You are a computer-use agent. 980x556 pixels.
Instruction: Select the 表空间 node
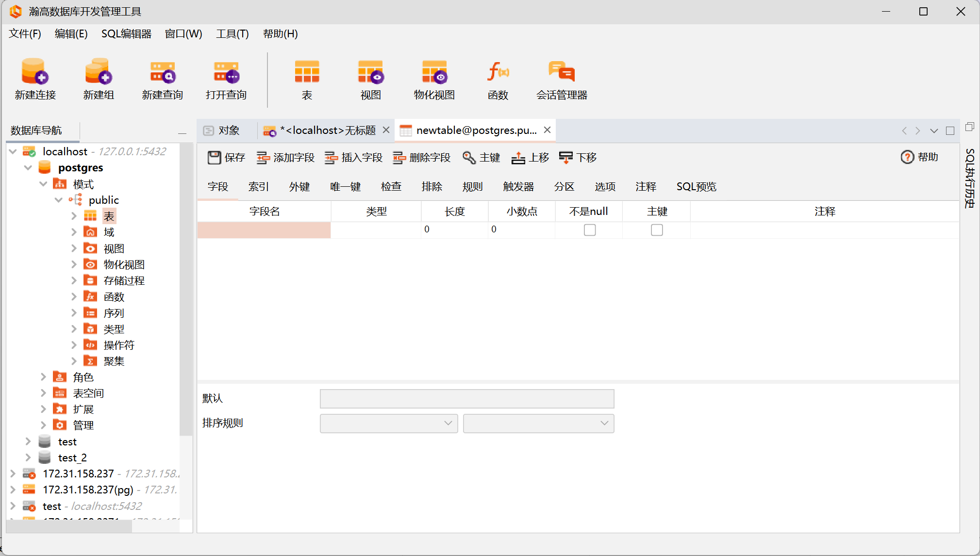(88, 393)
